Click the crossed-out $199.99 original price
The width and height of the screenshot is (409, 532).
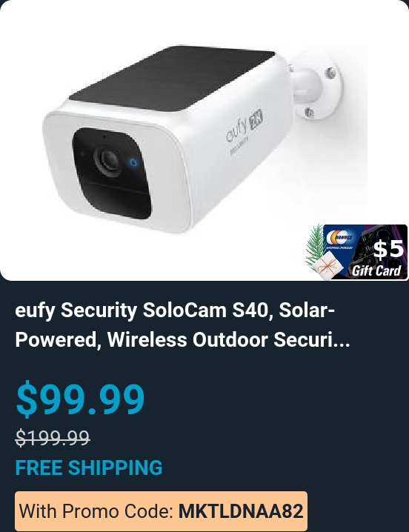point(53,437)
